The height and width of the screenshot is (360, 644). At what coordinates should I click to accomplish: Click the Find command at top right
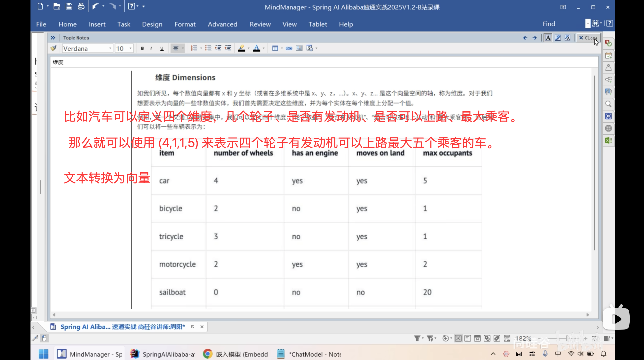[x=549, y=24]
